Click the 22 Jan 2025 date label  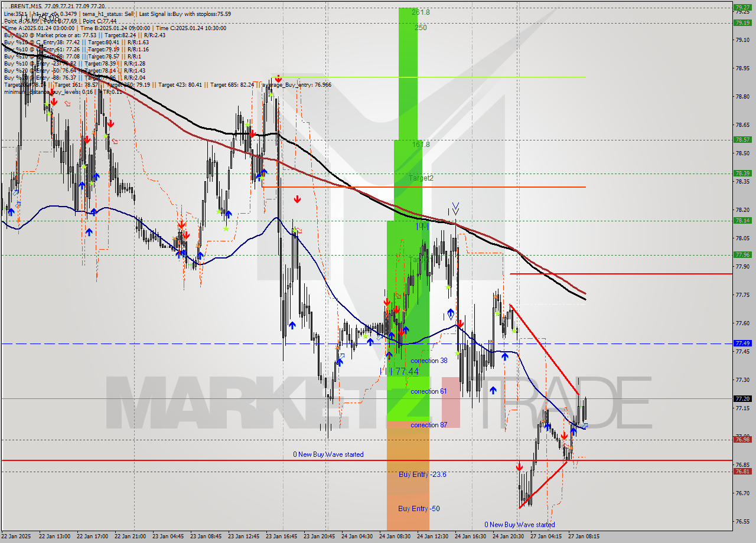tap(17, 537)
